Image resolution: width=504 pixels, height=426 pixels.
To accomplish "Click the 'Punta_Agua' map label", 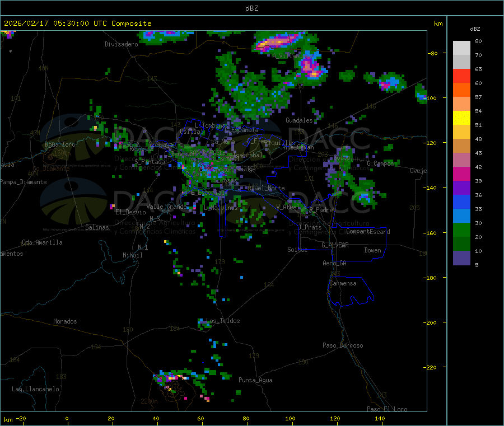I will coord(255,381).
